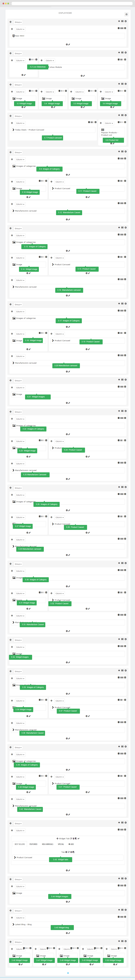Click the plus icon in the topmost Group header
135x980 pixels.
[x=119, y=21]
